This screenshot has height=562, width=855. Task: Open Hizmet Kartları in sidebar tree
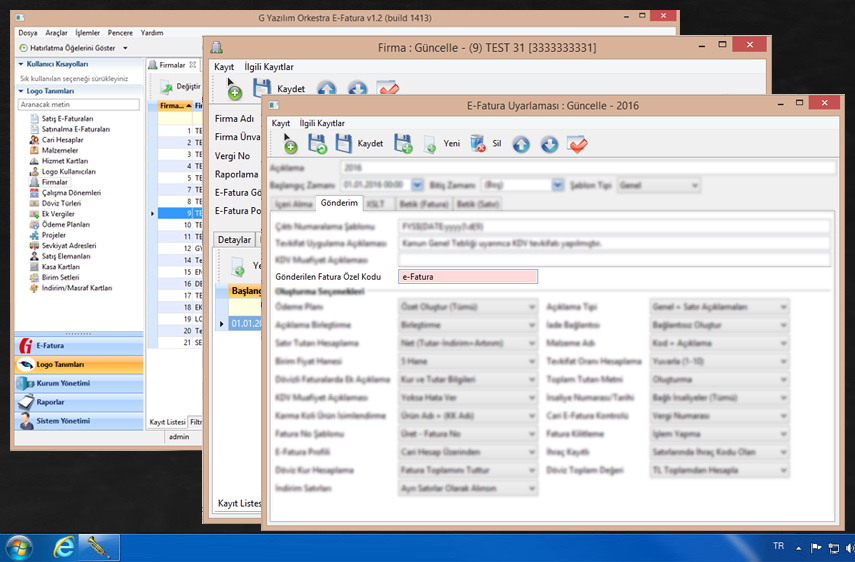[x=64, y=161]
